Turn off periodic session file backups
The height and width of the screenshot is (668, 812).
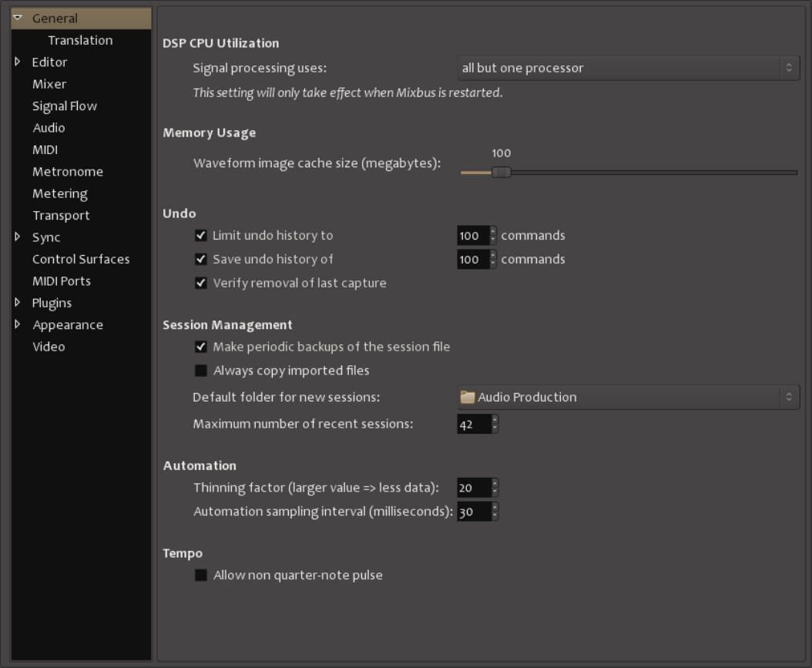point(201,347)
